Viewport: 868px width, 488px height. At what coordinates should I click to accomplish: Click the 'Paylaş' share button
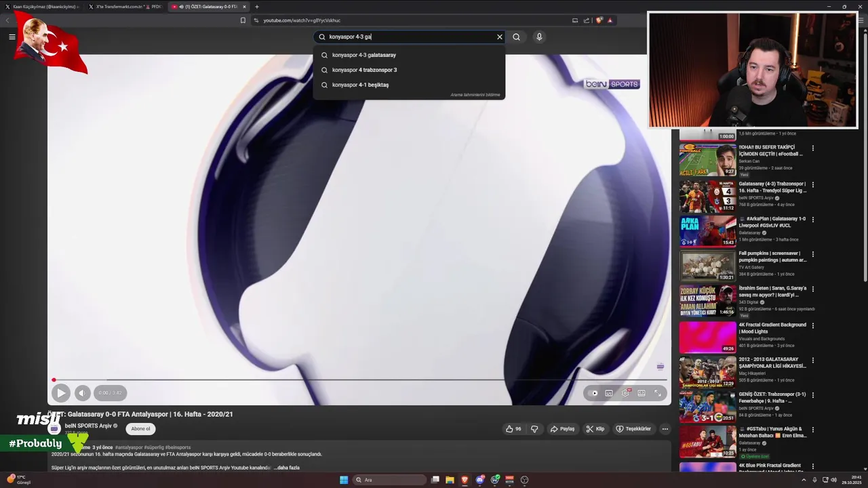[562, 429]
